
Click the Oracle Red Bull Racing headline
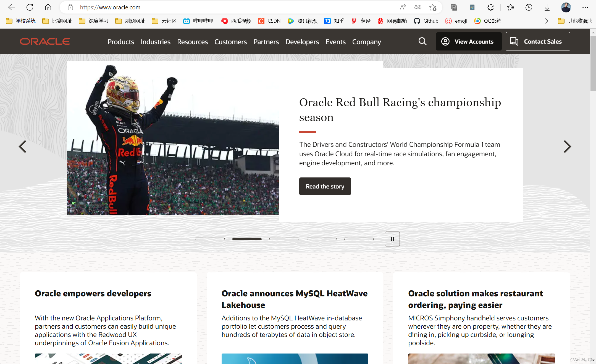(400, 110)
